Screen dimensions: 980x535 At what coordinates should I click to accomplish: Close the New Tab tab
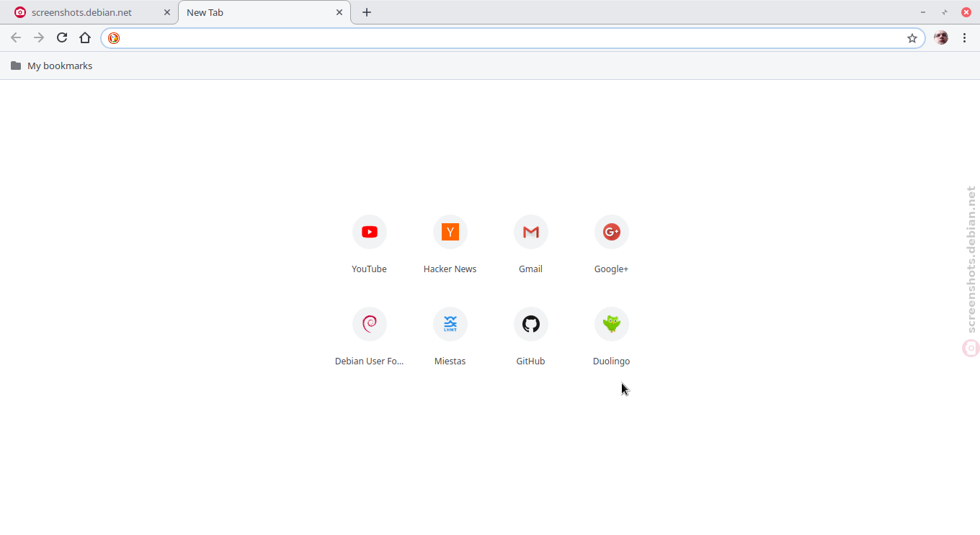[339, 12]
